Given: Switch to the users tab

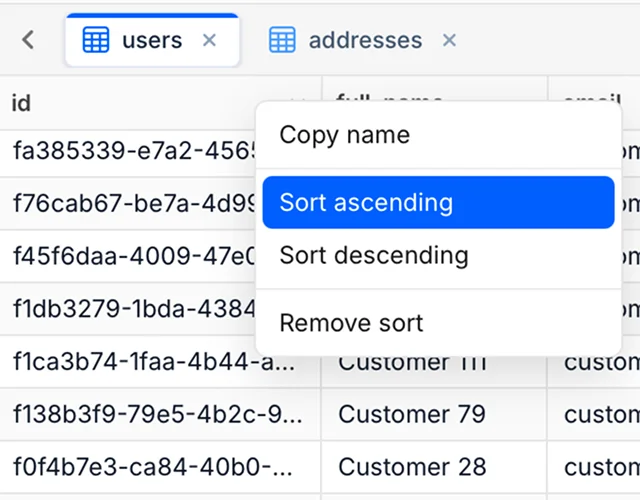Looking at the screenshot, I should (152, 40).
